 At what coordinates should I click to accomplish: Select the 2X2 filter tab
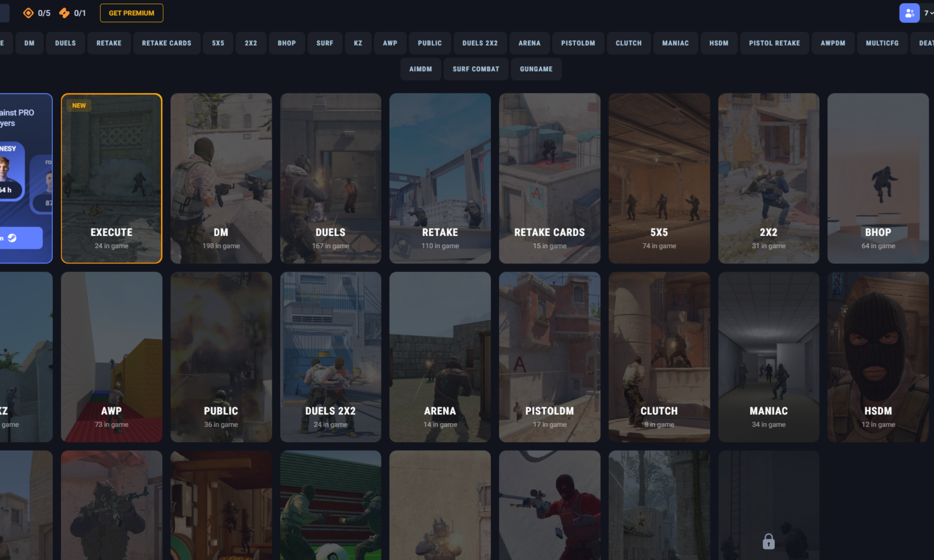coord(251,43)
